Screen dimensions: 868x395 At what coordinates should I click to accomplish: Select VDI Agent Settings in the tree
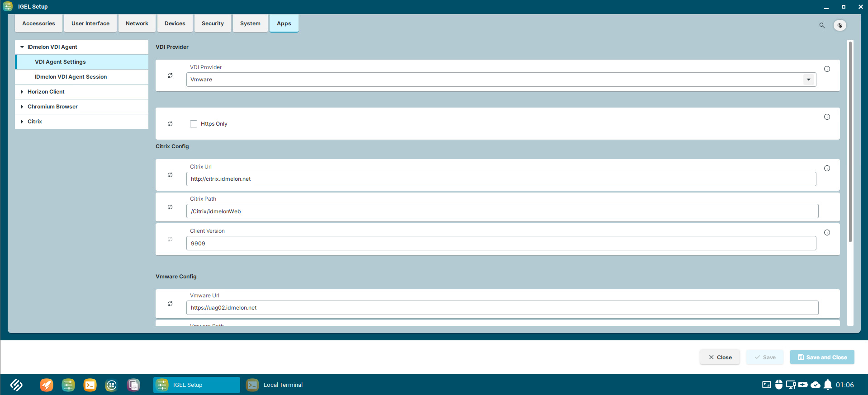point(82,62)
